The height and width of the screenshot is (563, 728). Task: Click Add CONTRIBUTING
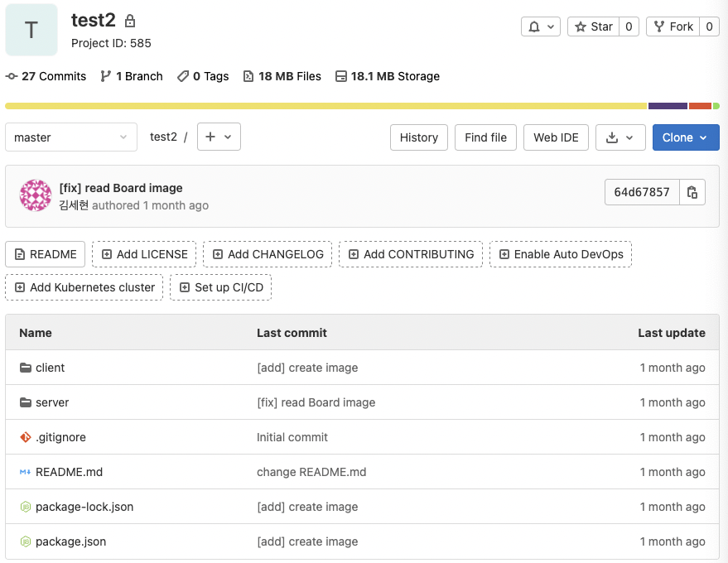(411, 254)
